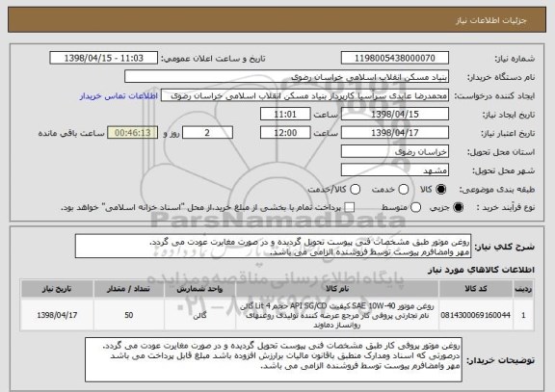Image resolution: width=555 pixels, height=392 pixels.
Task: Toggle the اسناد خزانه اسلامی payment checkbox
Action: coord(350,208)
